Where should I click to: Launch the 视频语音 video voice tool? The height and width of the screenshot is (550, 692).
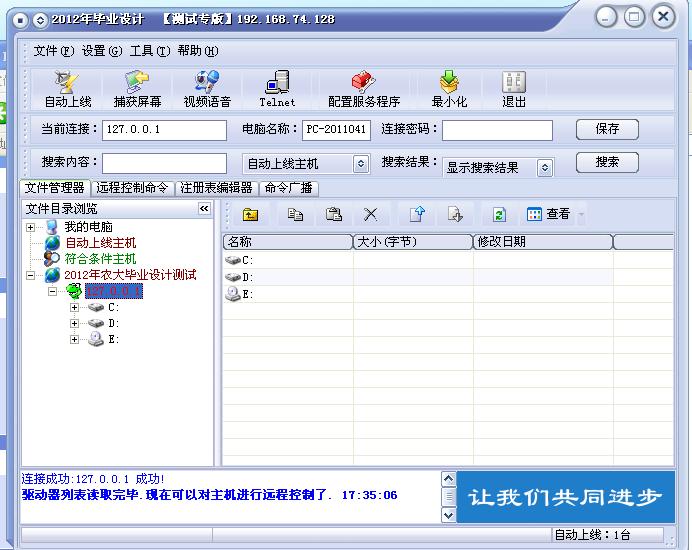pos(207,90)
